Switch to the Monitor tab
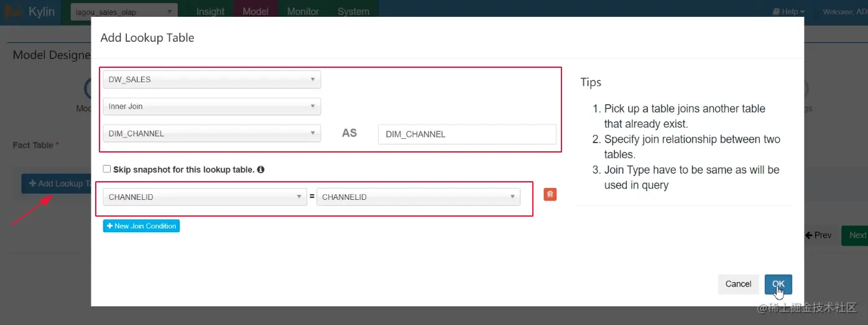The width and height of the screenshot is (868, 325). point(303,12)
